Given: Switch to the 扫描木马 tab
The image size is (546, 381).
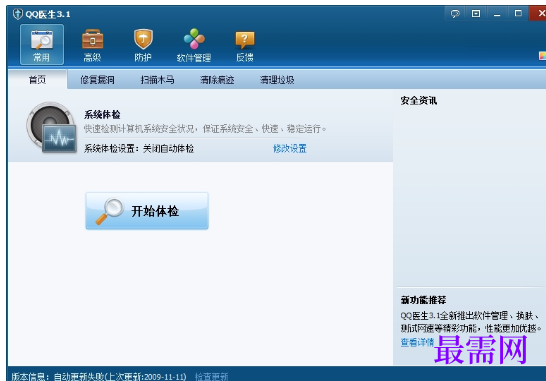Looking at the screenshot, I should (157, 80).
